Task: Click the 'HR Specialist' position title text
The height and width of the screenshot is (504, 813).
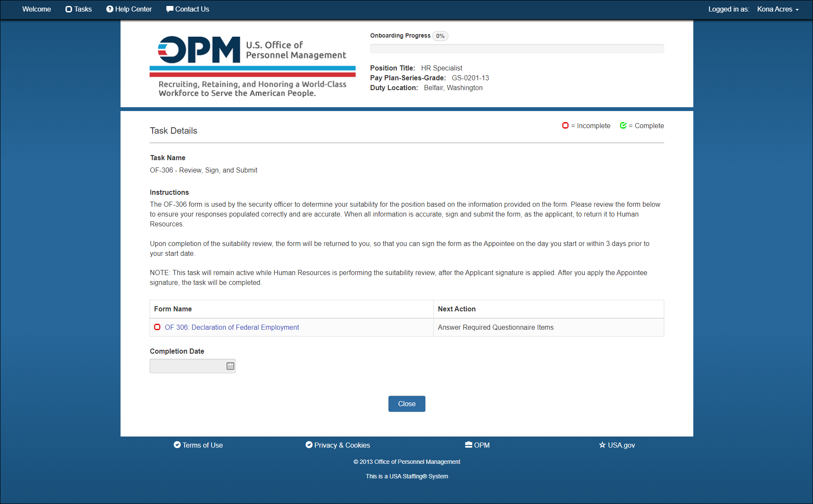Action: tap(442, 68)
